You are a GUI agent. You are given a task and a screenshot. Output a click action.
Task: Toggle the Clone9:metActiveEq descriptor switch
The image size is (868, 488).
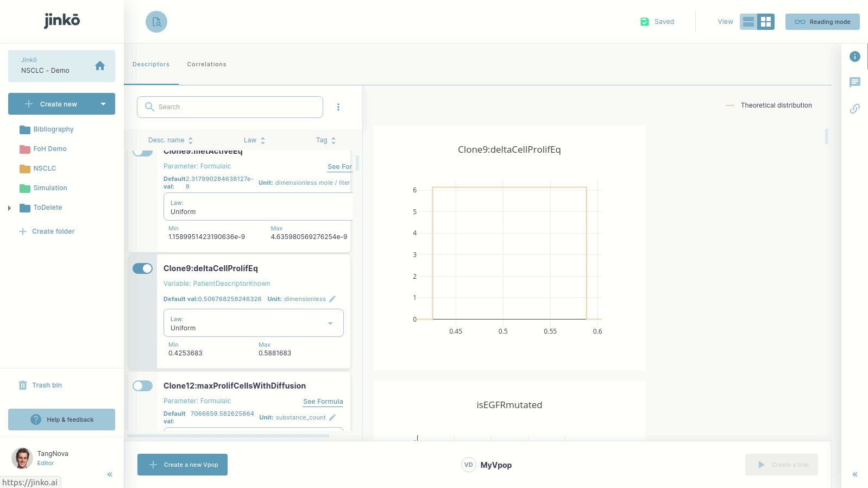143,153
